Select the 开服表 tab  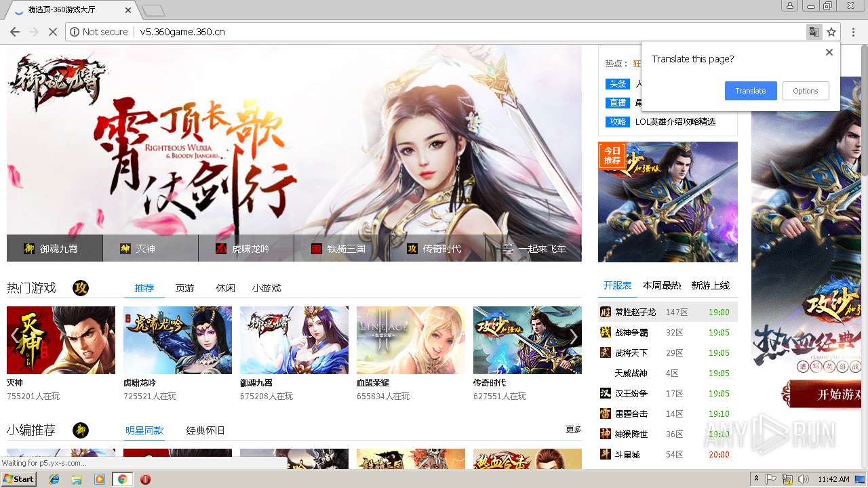[617, 285]
